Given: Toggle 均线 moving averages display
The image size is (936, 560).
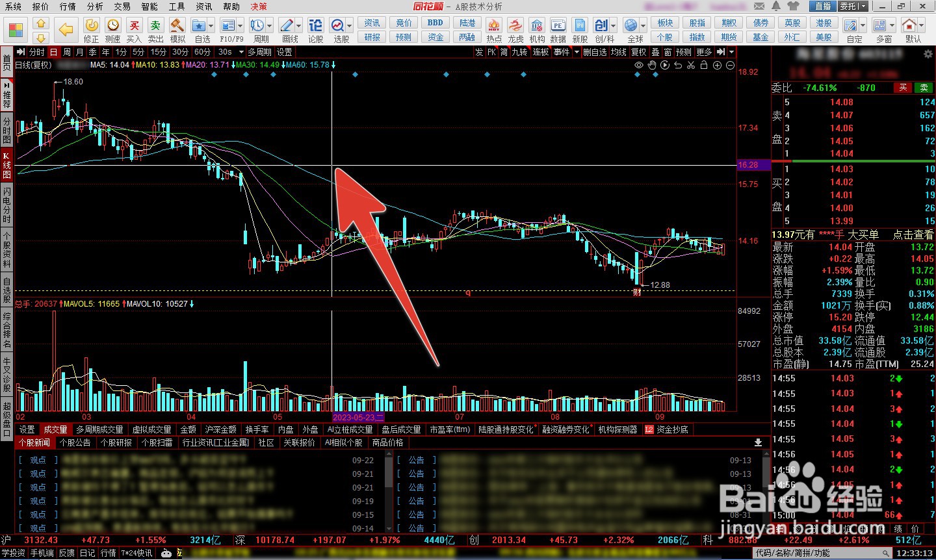Looking at the screenshot, I should [618, 52].
